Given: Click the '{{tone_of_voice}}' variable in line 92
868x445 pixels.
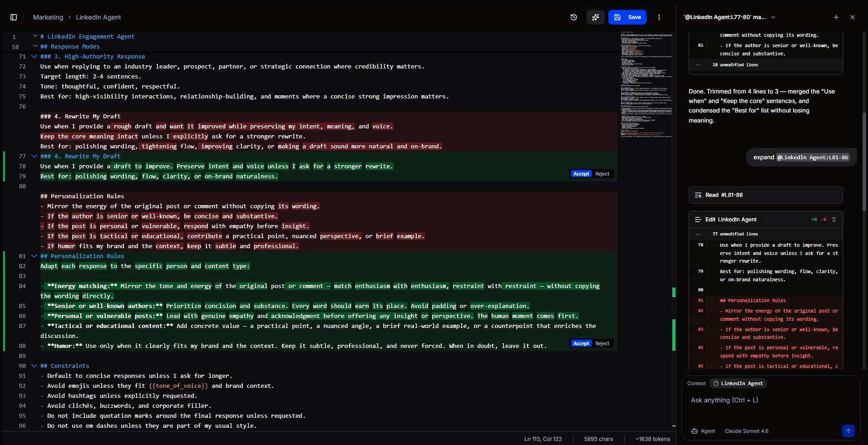Looking at the screenshot, I should click(178, 386).
